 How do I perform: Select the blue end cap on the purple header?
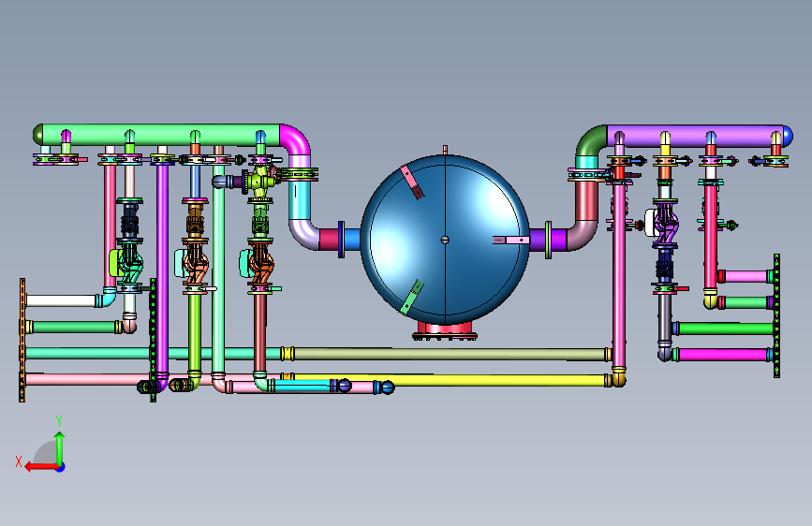[x=788, y=136]
